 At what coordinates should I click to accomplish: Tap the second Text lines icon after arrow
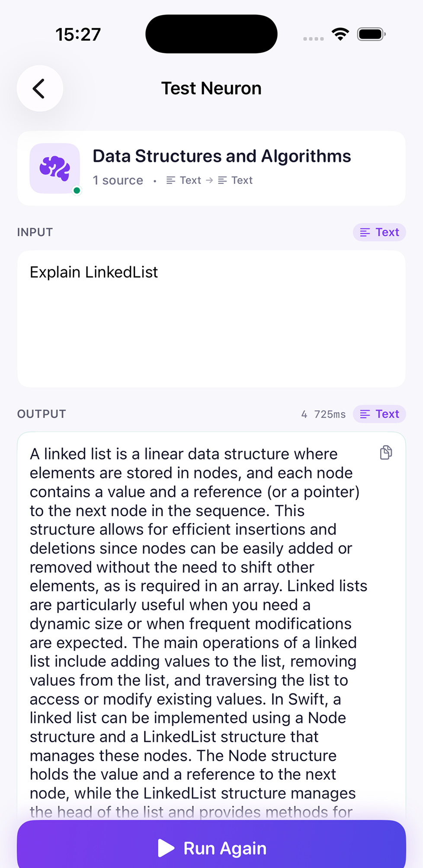click(x=222, y=180)
